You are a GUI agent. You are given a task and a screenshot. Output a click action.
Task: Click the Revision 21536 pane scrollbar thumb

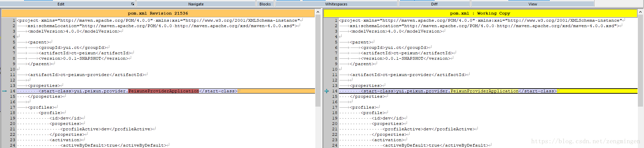[318, 61]
